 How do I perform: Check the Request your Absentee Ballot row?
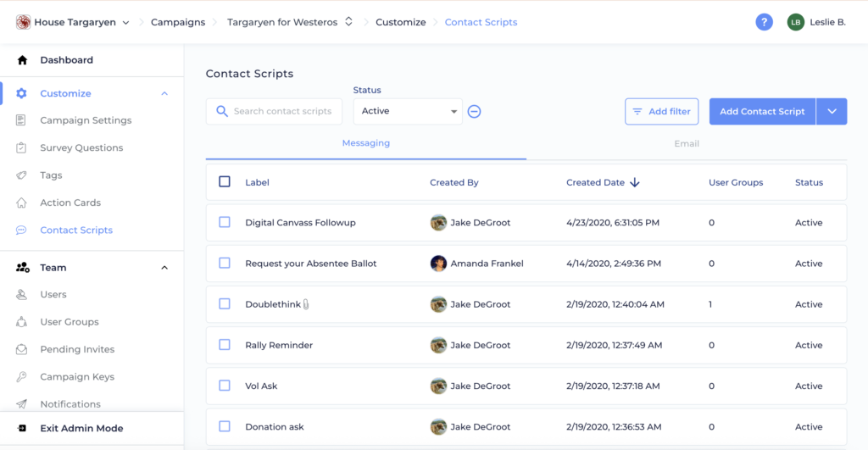click(224, 263)
